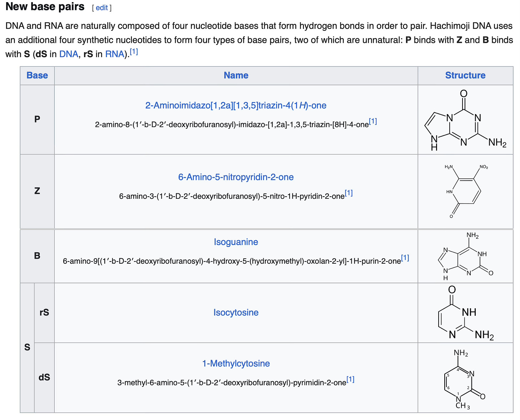
Task: Click the Structure column header
Action: [x=465, y=75]
